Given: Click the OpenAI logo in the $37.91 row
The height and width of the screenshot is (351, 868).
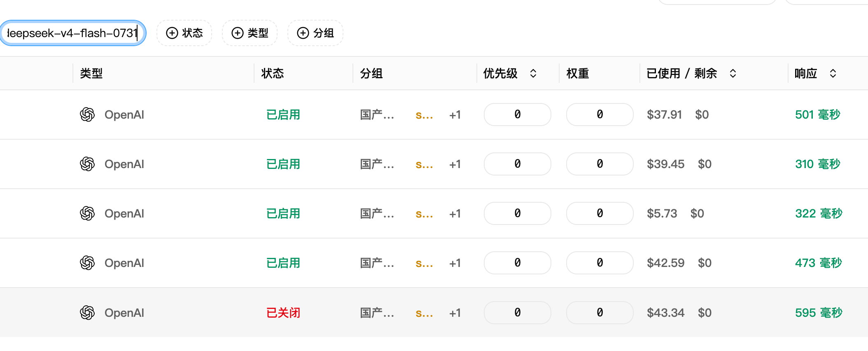Looking at the screenshot, I should click(87, 115).
